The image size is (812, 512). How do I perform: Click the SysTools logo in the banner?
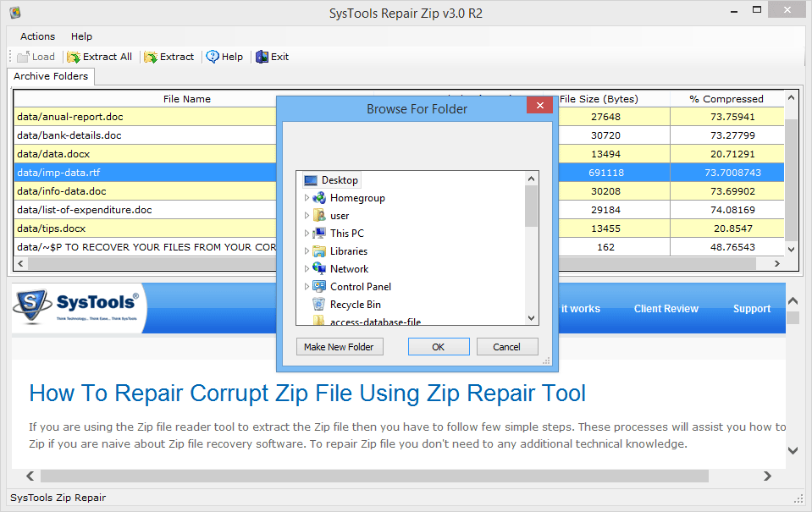pyautogui.click(x=77, y=306)
